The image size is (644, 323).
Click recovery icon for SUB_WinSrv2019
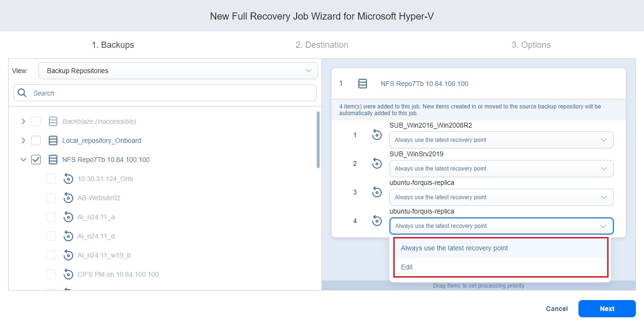coord(377,164)
